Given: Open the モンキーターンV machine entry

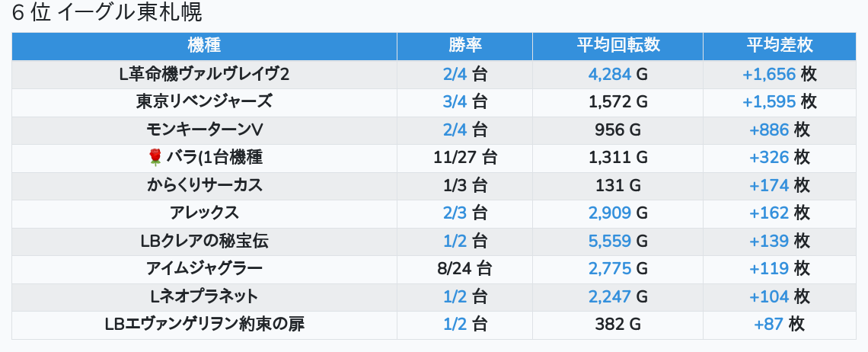Looking at the screenshot, I should pos(204,130).
